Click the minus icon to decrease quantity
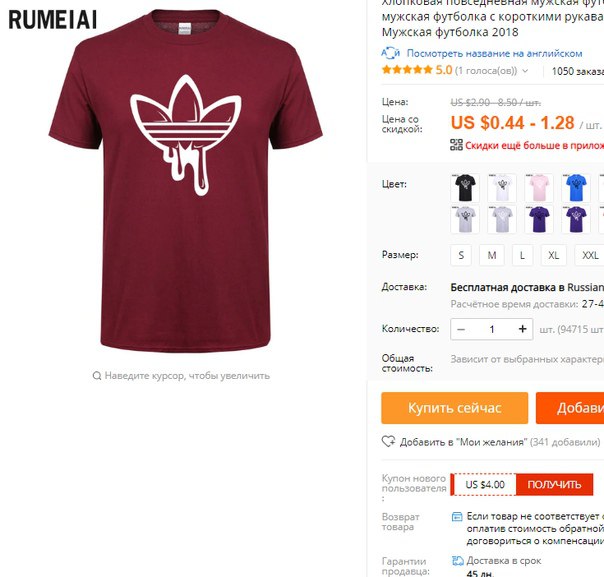Viewport: 604px width, 577px height. (x=461, y=329)
